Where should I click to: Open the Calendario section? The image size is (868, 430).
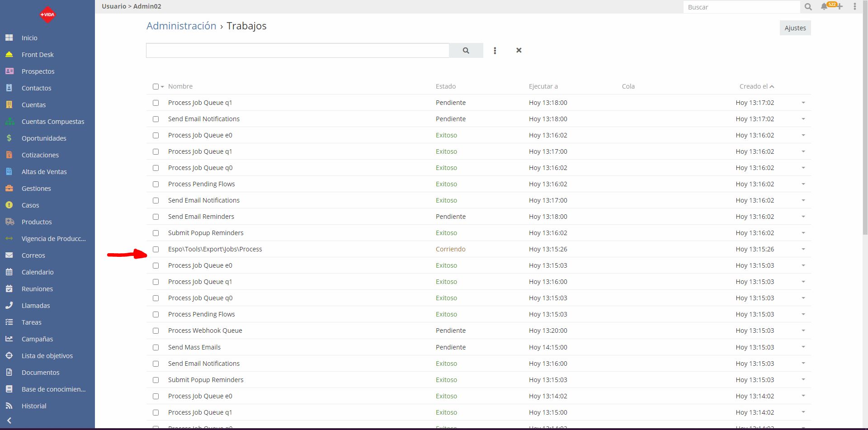[37, 272]
